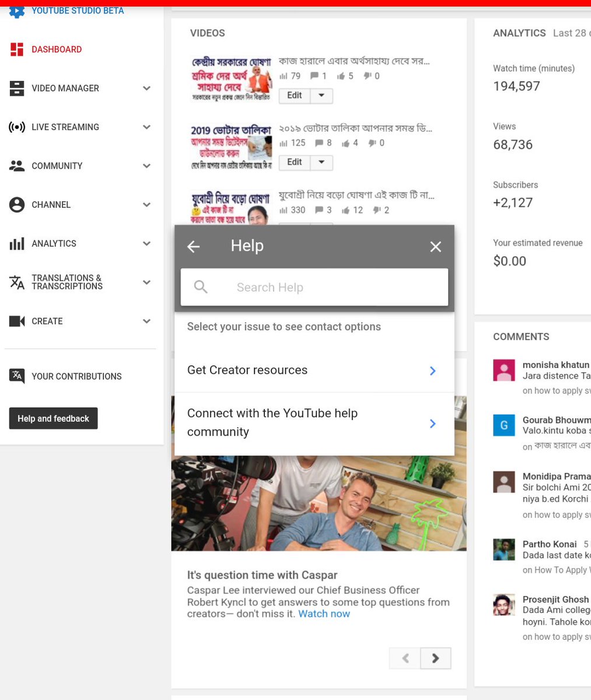Click Partho Konai's profile picture
This screenshot has height=700, width=591.
click(x=504, y=549)
